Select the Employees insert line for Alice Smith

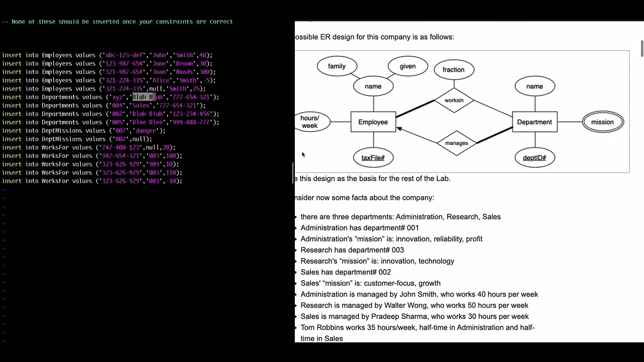(109, 80)
